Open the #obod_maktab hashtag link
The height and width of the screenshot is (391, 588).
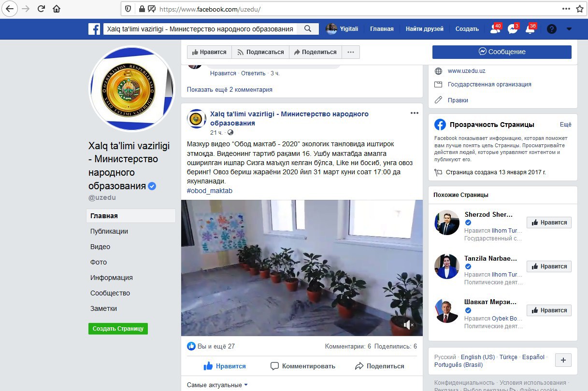[210, 191]
